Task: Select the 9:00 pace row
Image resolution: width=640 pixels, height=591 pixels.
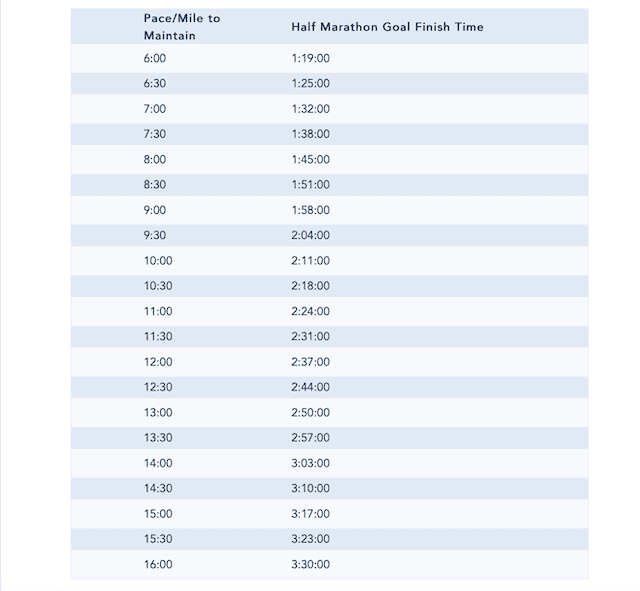Action: [329, 210]
